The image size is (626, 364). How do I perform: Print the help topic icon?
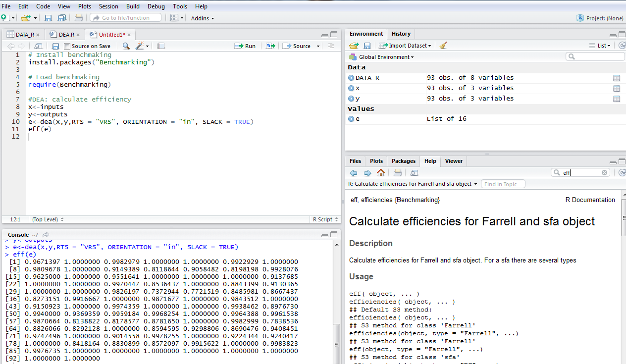[x=397, y=173]
